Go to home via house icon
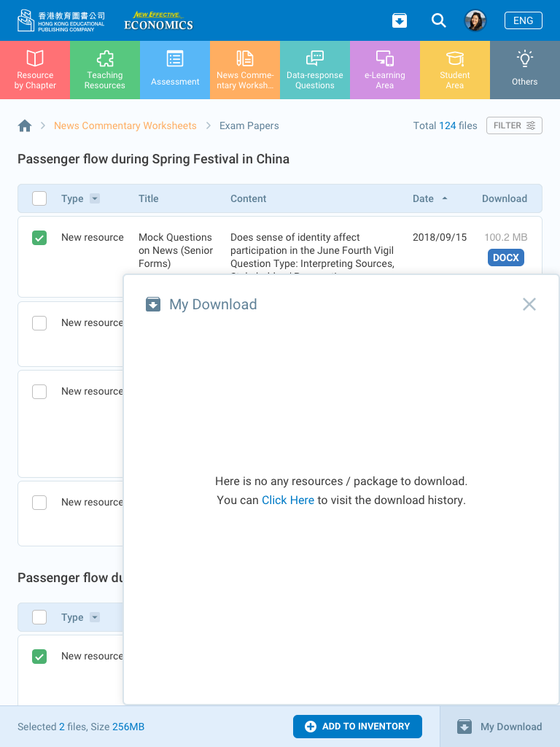The image size is (560, 747). (x=25, y=125)
